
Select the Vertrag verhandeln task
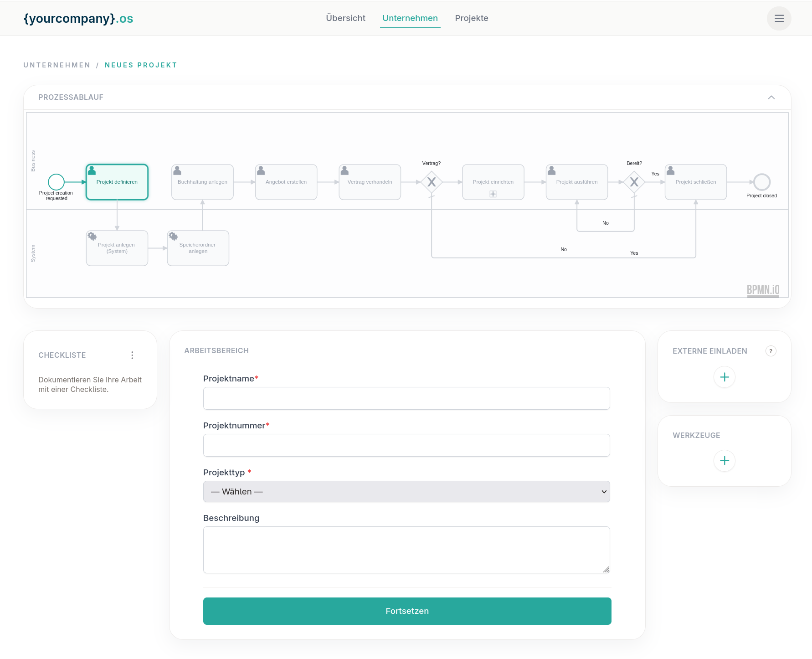370,182
